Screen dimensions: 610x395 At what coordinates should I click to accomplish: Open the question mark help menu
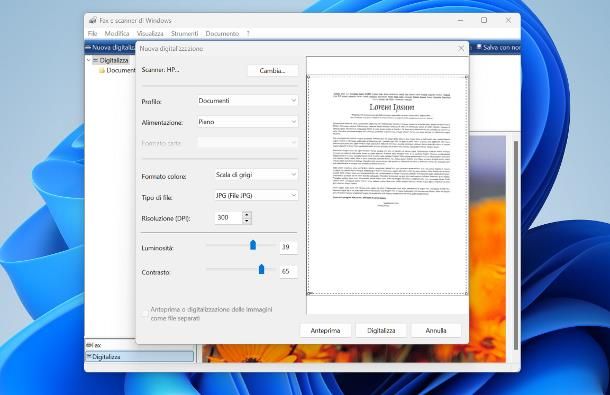[248, 34]
